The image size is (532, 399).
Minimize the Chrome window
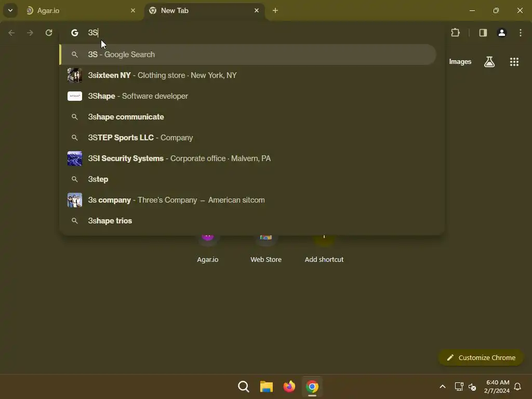pyautogui.click(x=472, y=10)
